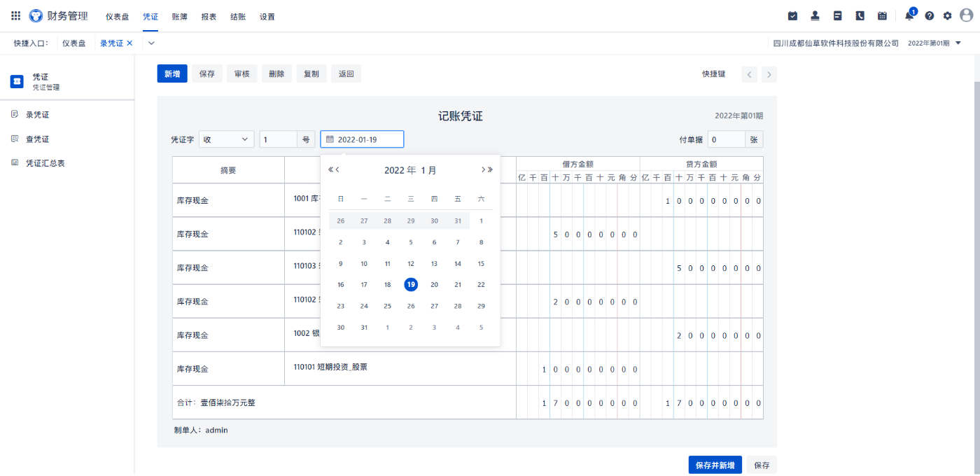The width and height of the screenshot is (980, 476).
Task: Open the user avatar menu
Action: coord(967,15)
